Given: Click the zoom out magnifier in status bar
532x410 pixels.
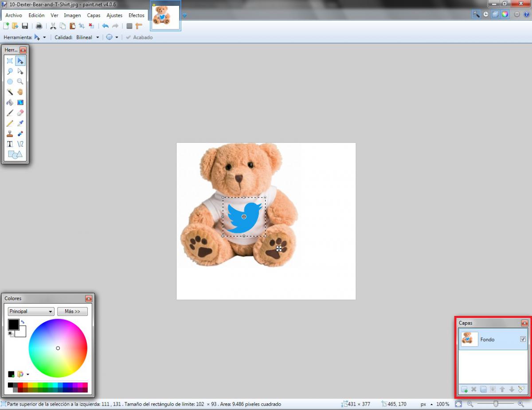Looking at the screenshot, I should pyautogui.click(x=470, y=404).
